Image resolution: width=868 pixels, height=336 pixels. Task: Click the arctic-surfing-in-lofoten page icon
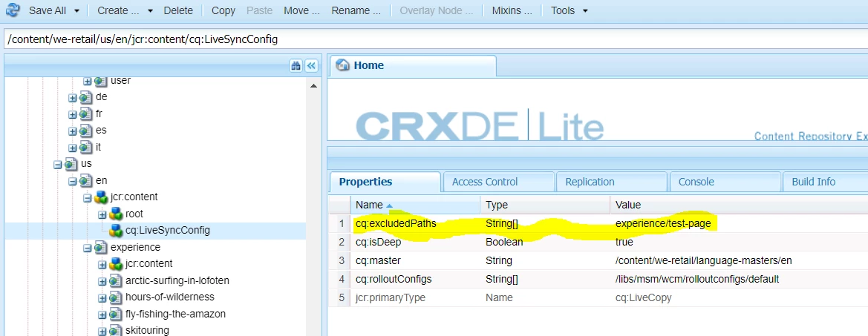116,280
